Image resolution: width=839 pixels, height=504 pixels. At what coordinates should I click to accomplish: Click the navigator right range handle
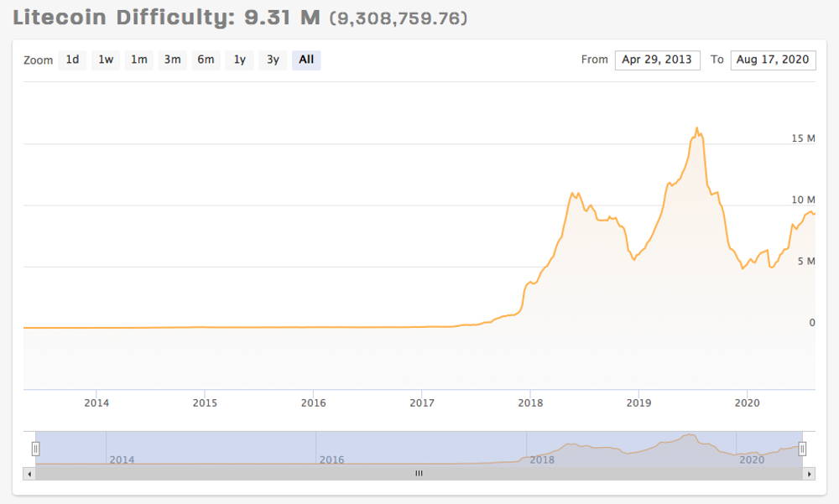[x=802, y=449]
